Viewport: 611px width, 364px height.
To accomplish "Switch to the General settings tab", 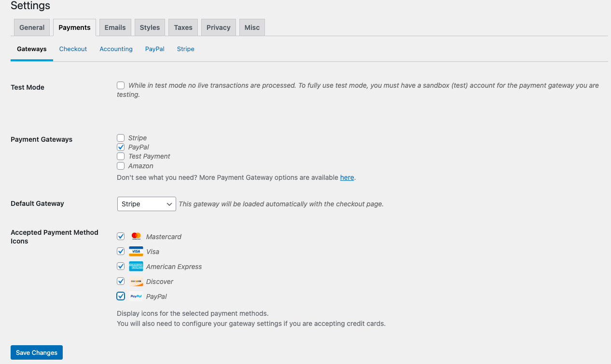I will (32, 27).
